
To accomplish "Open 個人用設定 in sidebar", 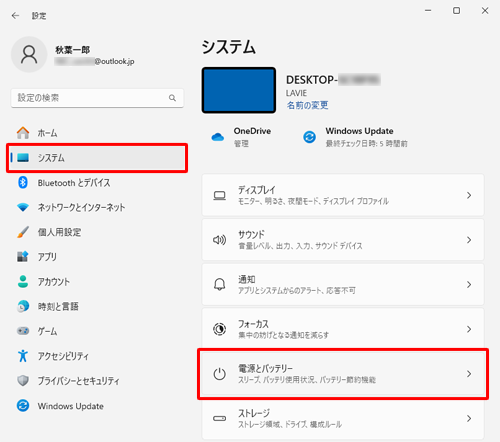I will pyautogui.click(x=97, y=232).
